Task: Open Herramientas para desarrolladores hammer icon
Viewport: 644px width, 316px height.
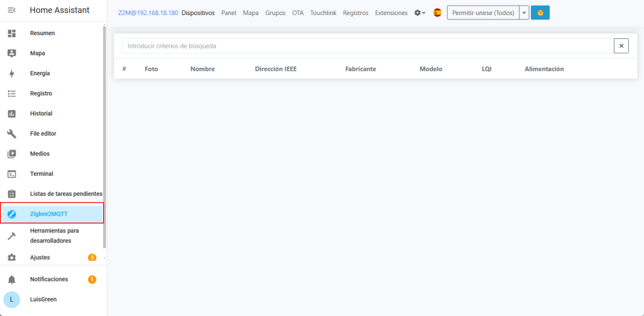Action: point(11,236)
